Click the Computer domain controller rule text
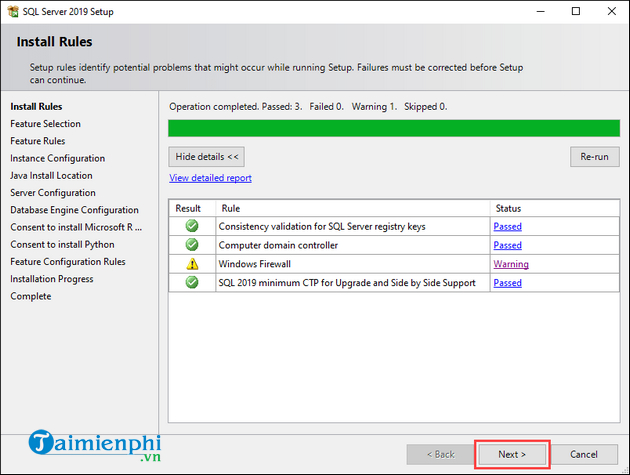The image size is (630, 475). click(278, 245)
